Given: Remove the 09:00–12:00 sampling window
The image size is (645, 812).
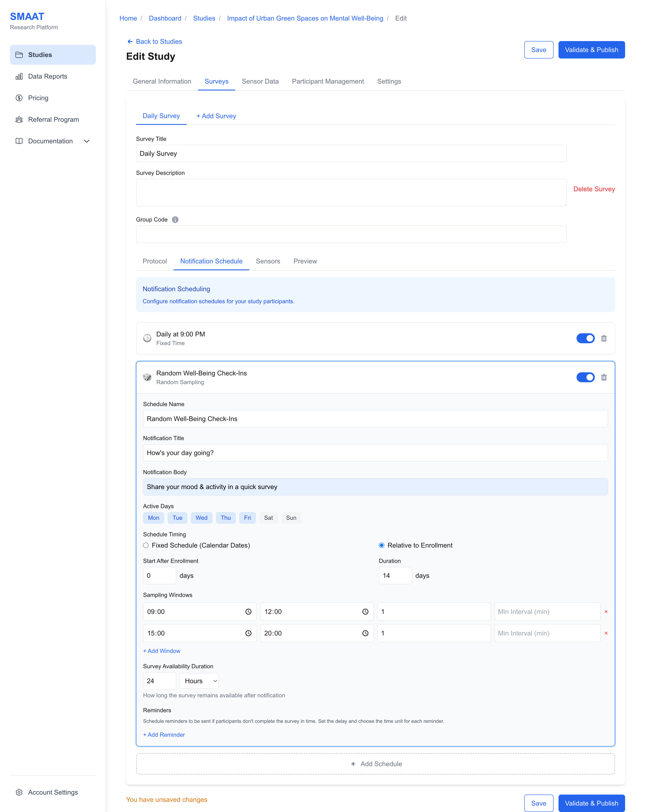Looking at the screenshot, I should (606, 612).
